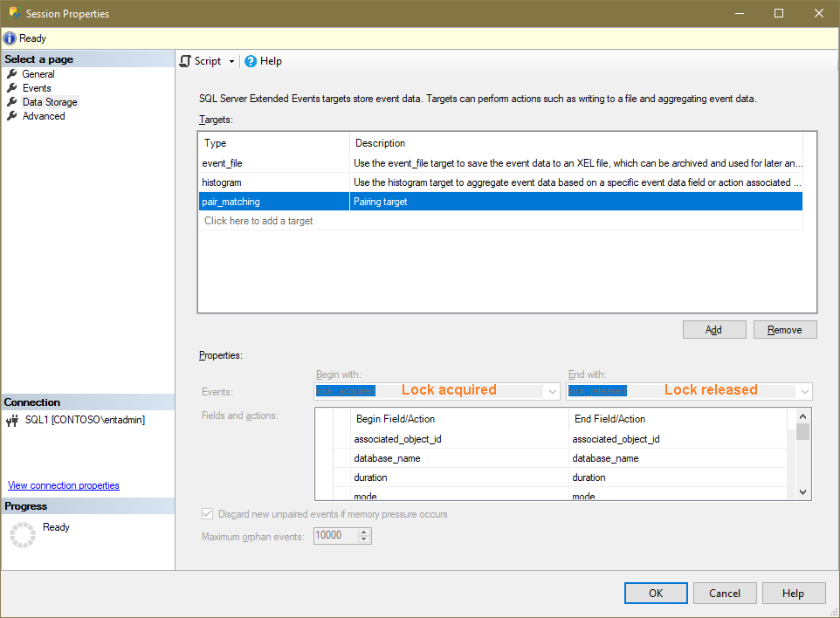Click the Maximum orphan events input field
Screen dimensions: 840x618
(x=335, y=536)
